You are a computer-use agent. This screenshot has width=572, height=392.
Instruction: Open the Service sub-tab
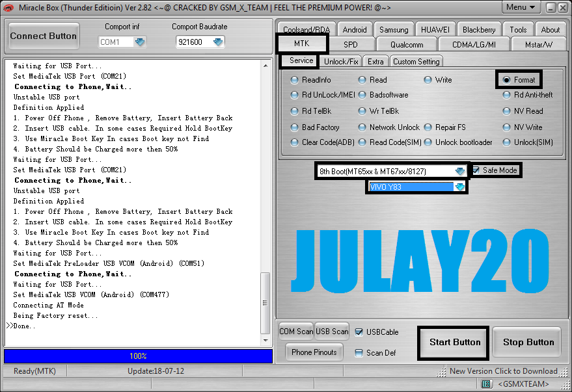pyautogui.click(x=301, y=60)
